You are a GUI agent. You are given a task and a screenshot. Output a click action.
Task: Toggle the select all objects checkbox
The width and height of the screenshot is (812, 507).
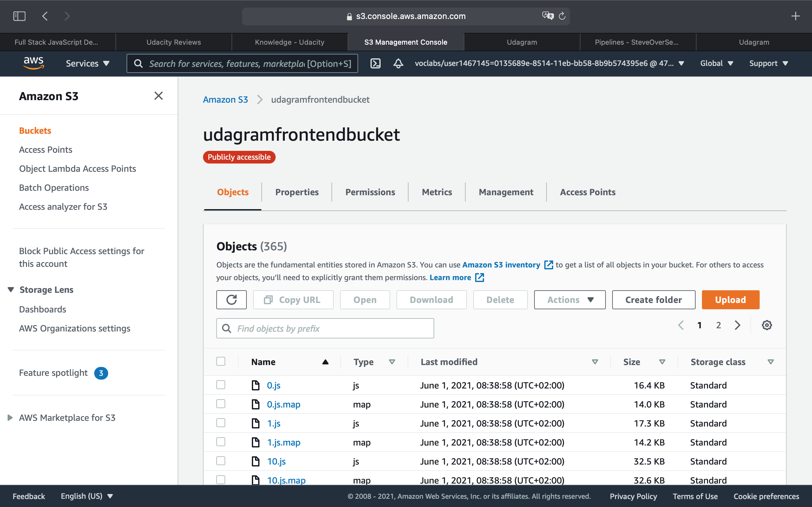(x=221, y=361)
